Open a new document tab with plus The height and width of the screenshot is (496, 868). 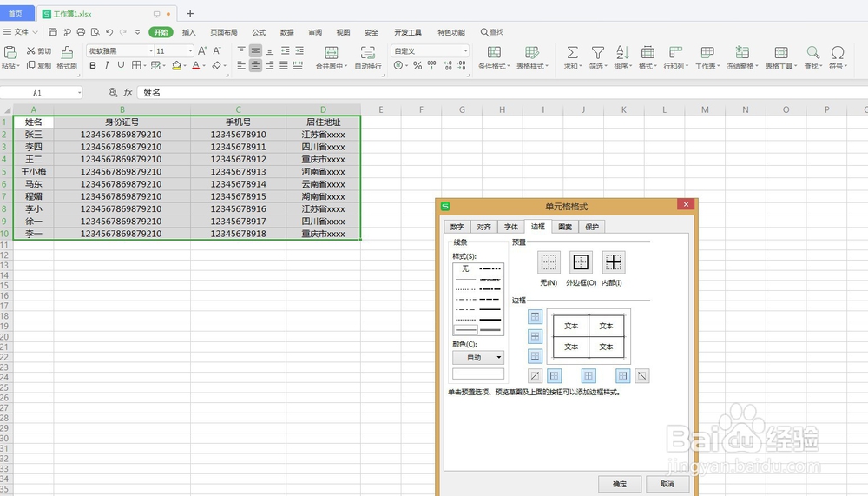point(190,13)
